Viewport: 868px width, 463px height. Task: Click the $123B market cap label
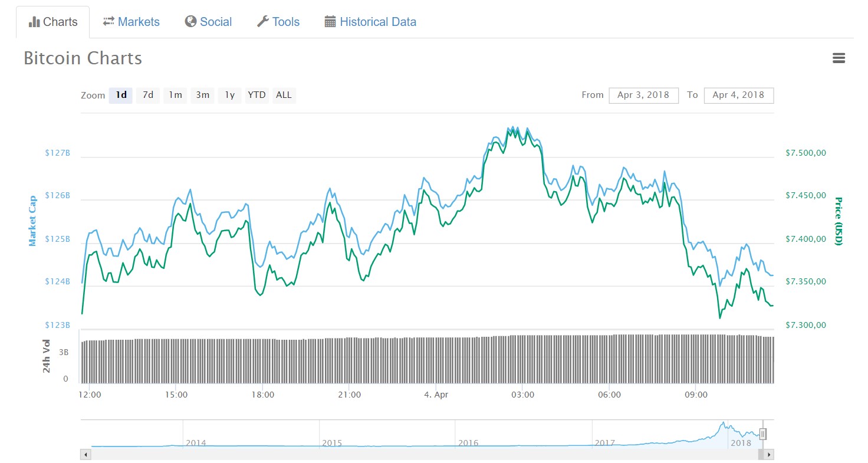(x=57, y=325)
